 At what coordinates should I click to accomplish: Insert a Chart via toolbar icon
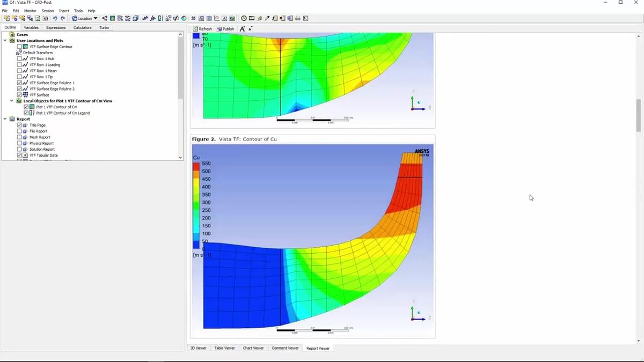[216, 18]
